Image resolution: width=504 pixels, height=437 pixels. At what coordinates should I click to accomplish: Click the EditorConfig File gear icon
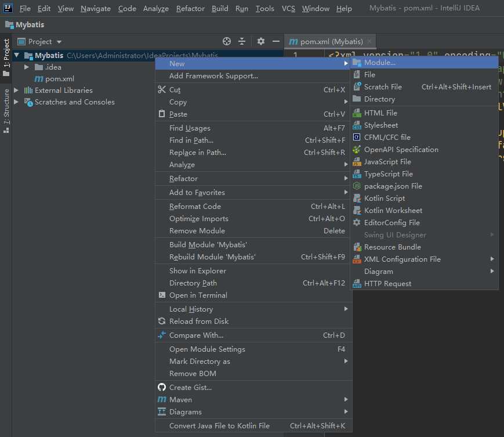(357, 222)
